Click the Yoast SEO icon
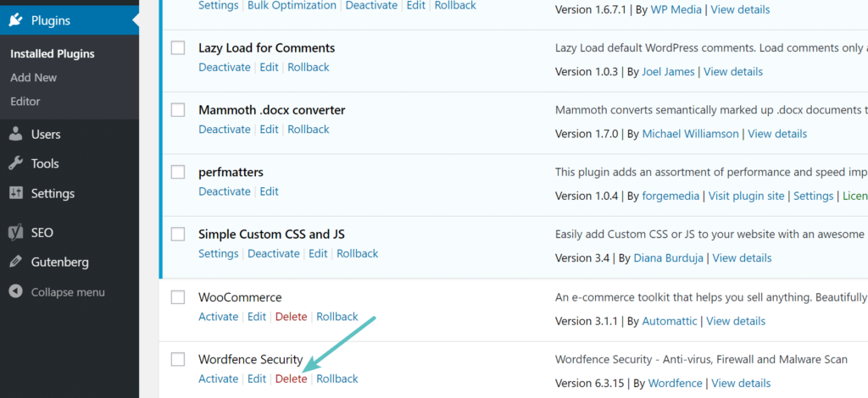 click(x=15, y=232)
